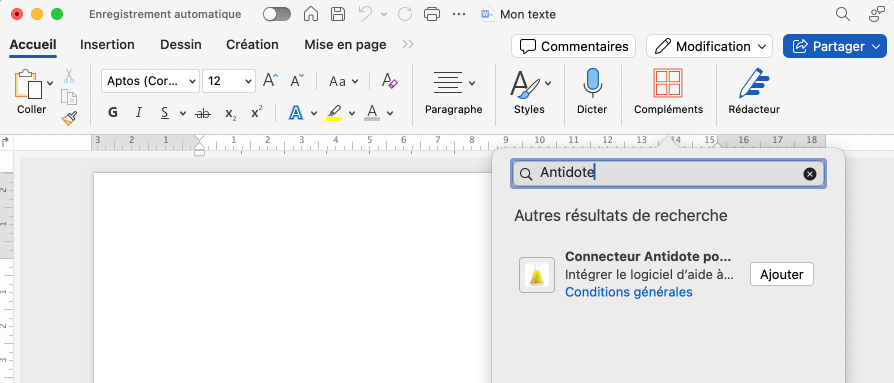Launch the Rédacteur editor tool

tap(754, 91)
